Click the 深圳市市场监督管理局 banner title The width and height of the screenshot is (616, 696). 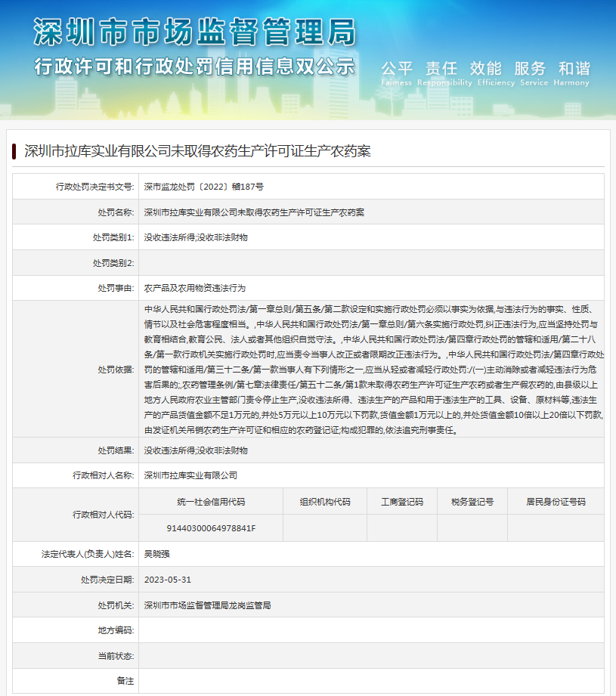[195, 32]
